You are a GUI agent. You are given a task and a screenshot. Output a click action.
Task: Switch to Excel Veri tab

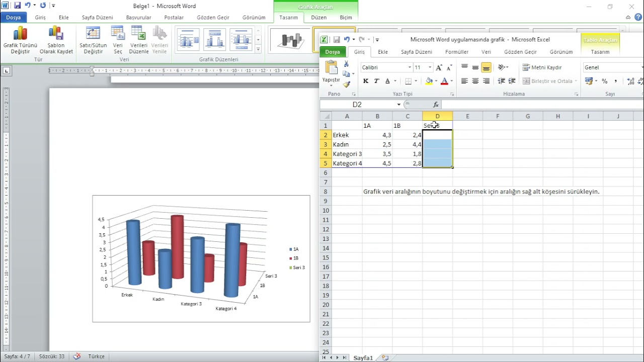tap(486, 52)
